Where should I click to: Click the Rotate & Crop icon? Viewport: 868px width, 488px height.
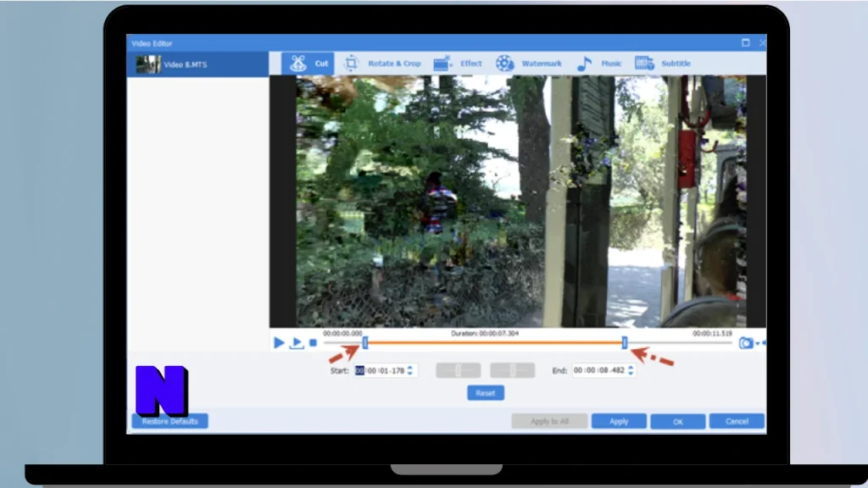(x=351, y=64)
